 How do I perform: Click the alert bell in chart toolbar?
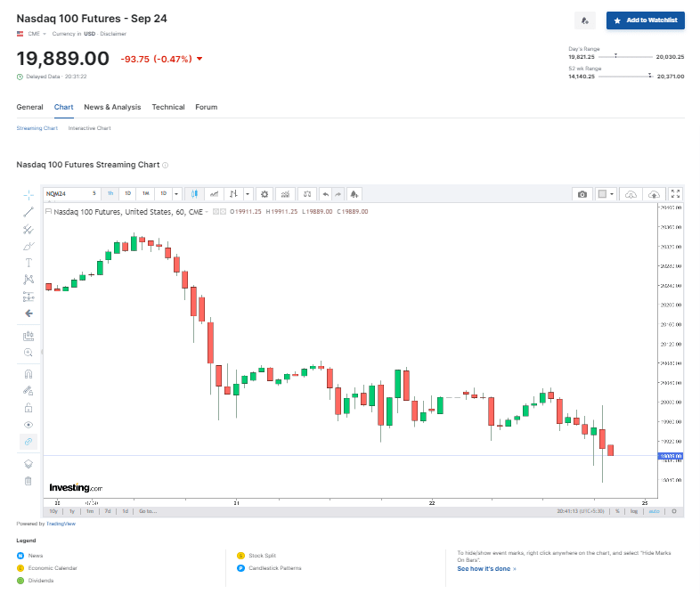(354, 194)
